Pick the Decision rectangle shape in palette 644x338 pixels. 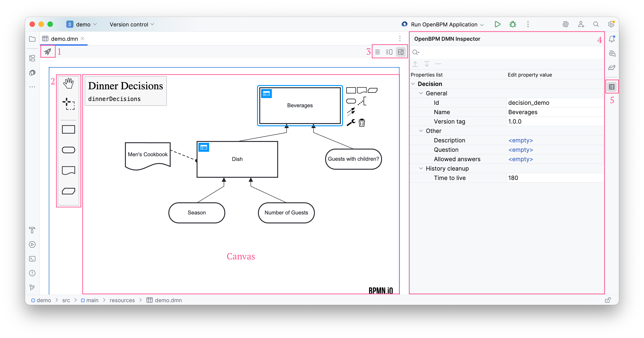[x=68, y=130]
